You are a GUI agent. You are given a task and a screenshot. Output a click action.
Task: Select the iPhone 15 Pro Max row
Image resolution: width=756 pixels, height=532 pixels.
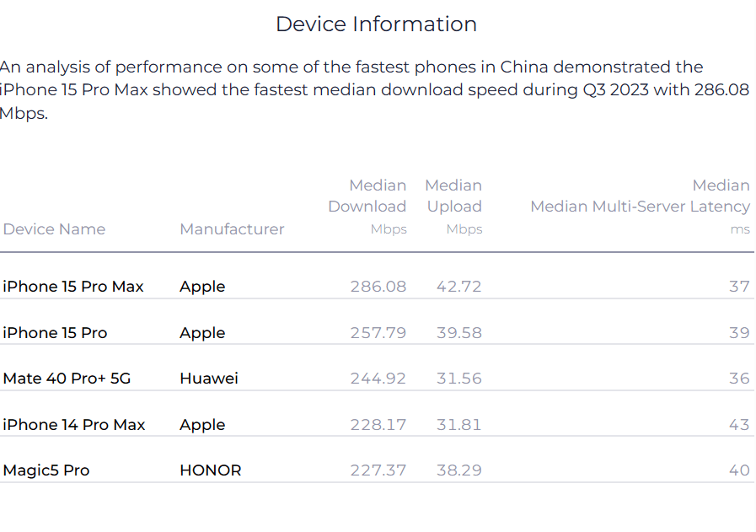point(377,287)
